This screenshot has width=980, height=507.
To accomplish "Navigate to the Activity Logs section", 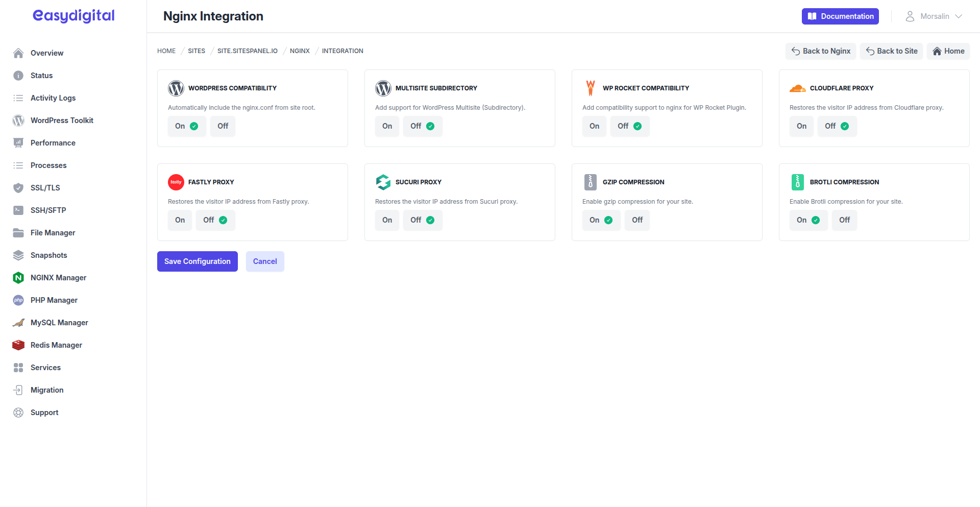I will pyautogui.click(x=54, y=98).
